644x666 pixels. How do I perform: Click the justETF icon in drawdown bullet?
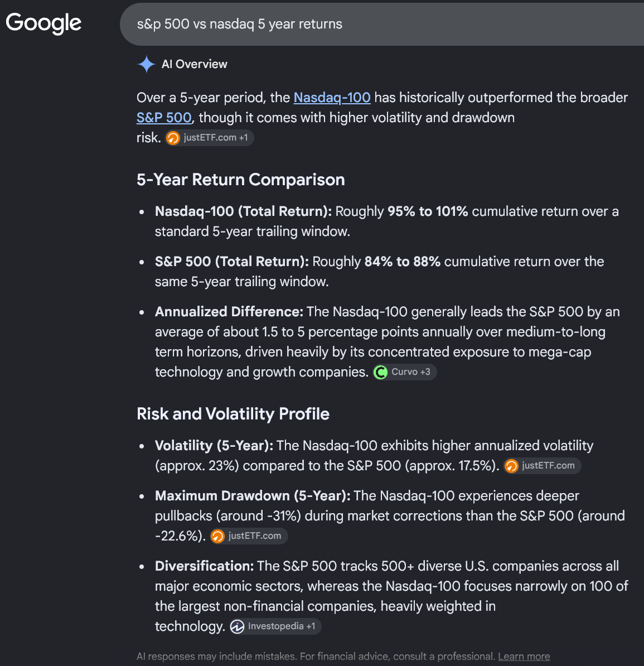pyautogui.click(x=217, y=537)
